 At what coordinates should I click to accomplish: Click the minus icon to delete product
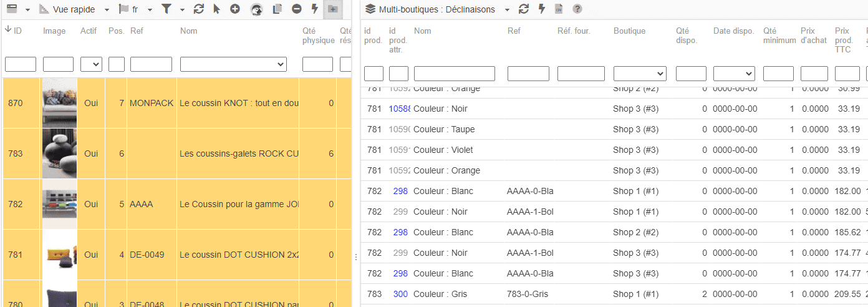click(x=296, y=9)
